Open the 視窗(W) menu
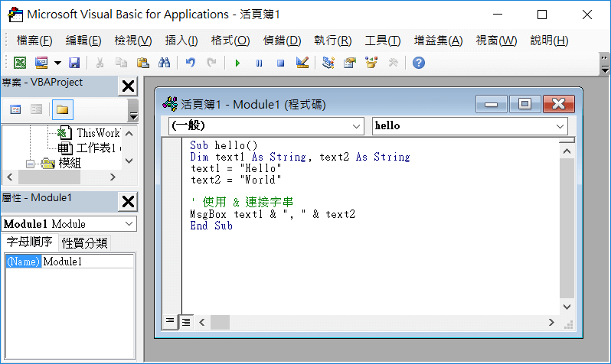Image resolution: width=611 pixels, height=364 pixels. pos(496,41)
